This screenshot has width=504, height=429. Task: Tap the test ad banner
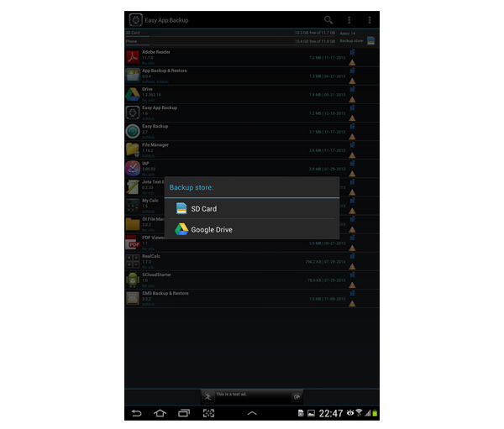click(252, 397)
